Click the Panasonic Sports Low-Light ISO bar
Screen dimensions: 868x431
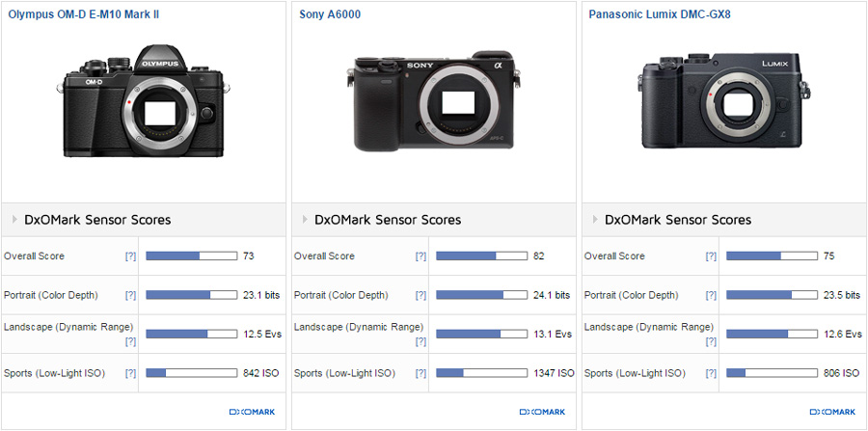(772, 373)
